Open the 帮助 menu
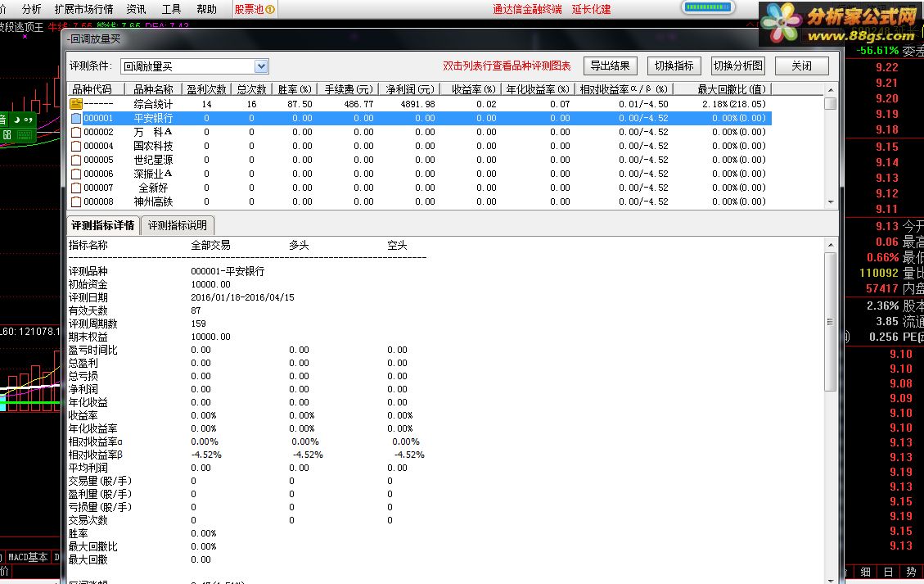Screen dimensions: 924x584 pos(207,10)
